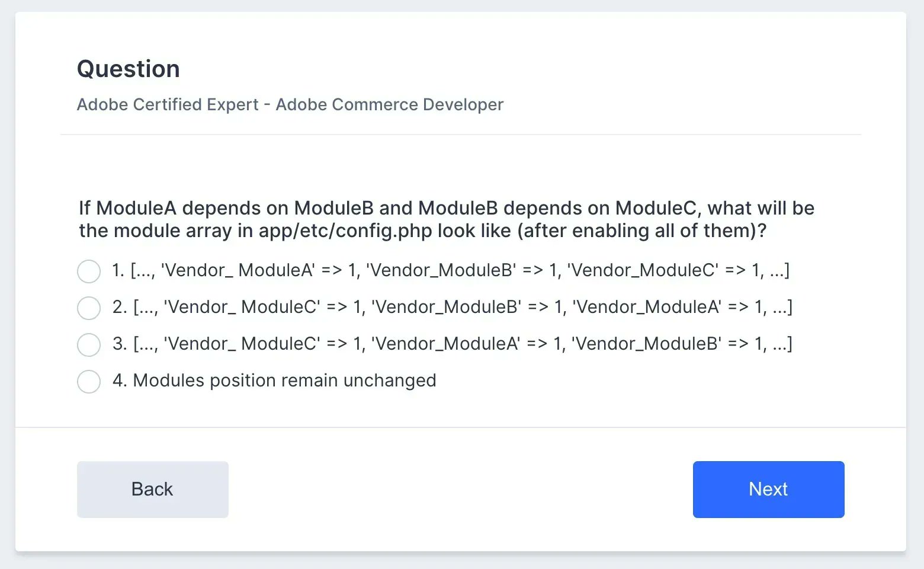
Task: Choose the radio button for answer 2
Action: click(89, 308)
